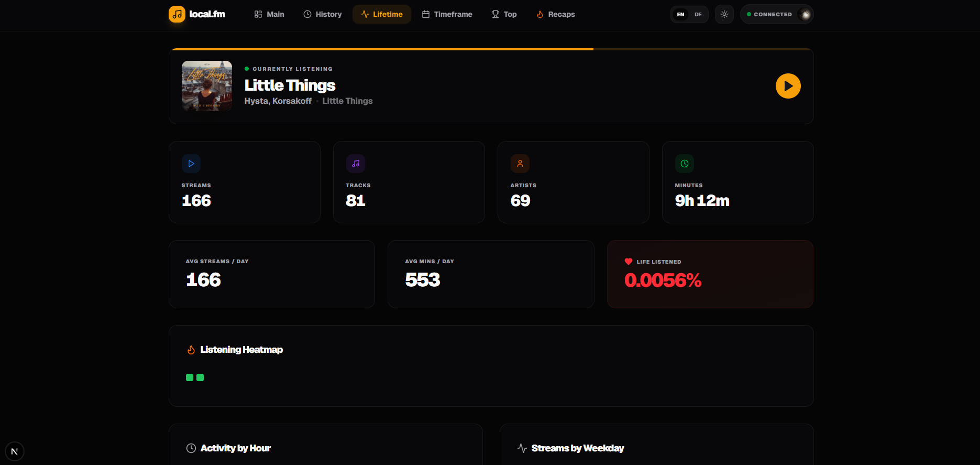Click the Tracks count 81

pos(356,201)
